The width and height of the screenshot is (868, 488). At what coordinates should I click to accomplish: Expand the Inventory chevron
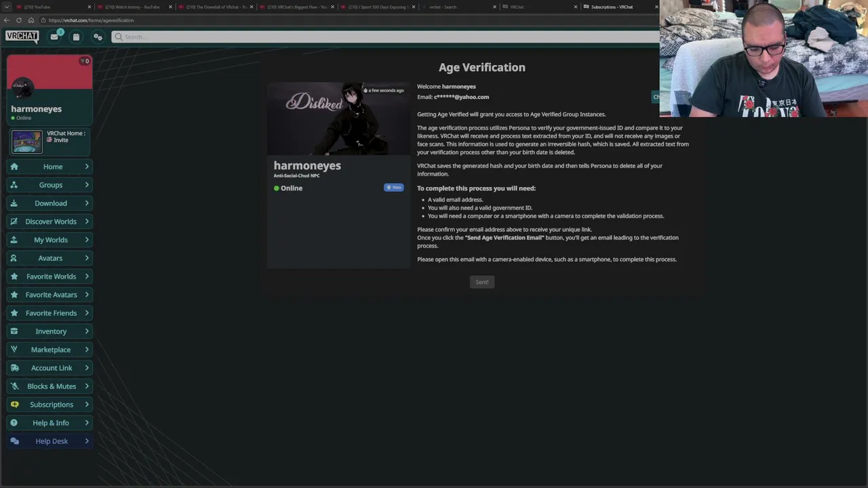[87, 331]
